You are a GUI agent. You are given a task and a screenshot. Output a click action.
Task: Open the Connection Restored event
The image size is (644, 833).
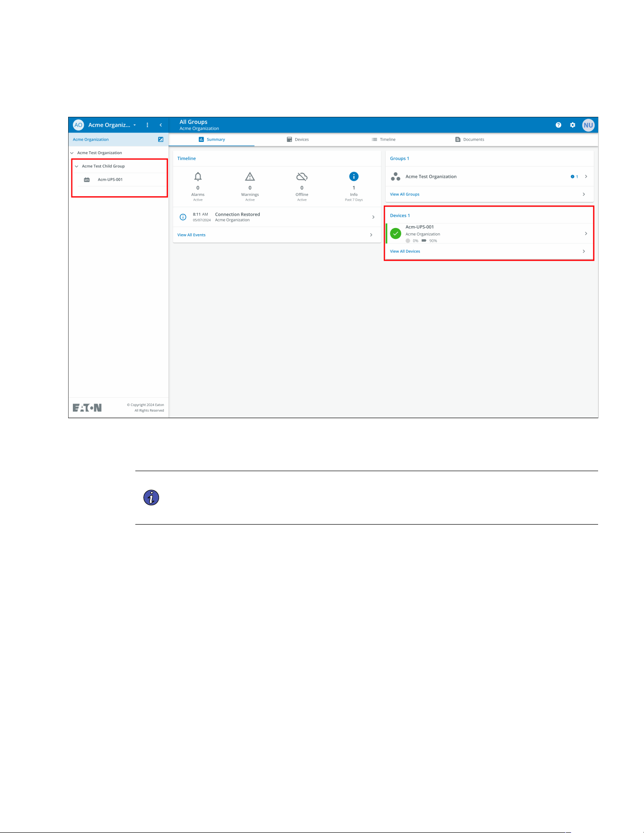(x=277, y=217)
